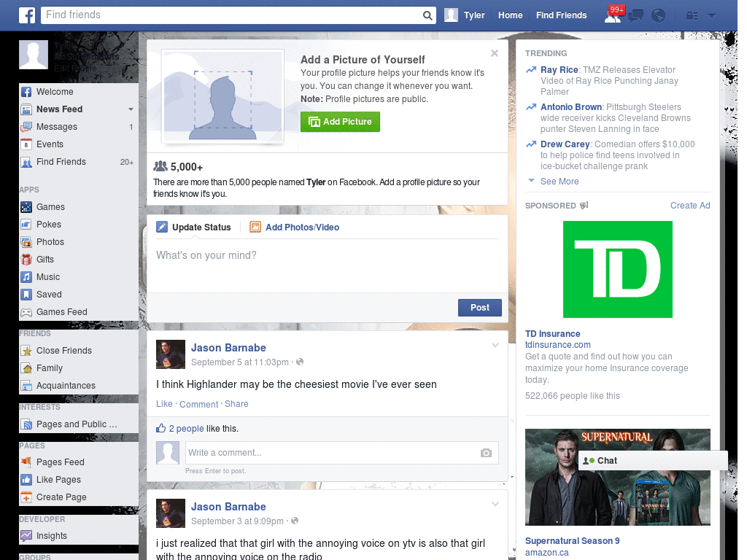Click the Saved bookmark icon
Image resolution: width=747 pixels, height=560 pixels.
tap(26, 295)
